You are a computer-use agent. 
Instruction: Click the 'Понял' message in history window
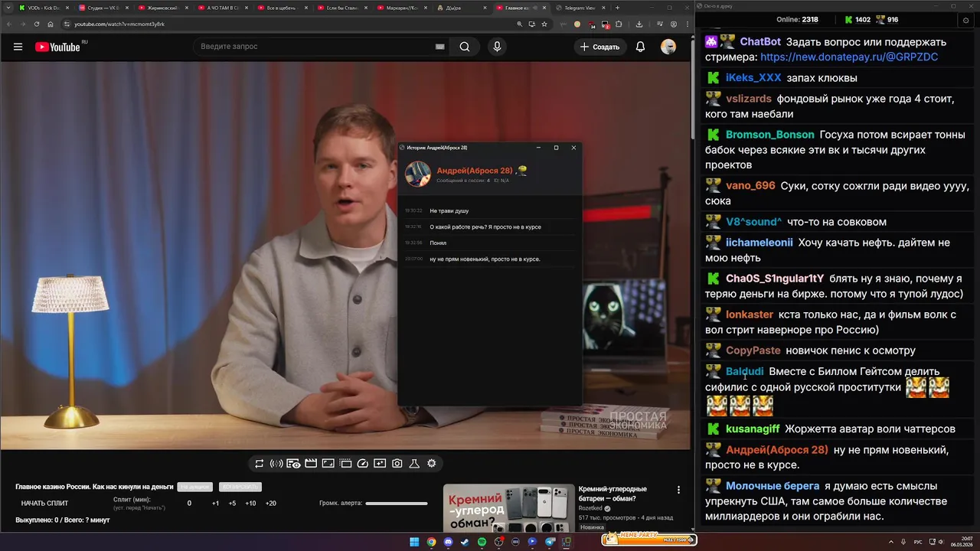pos(438,243)
